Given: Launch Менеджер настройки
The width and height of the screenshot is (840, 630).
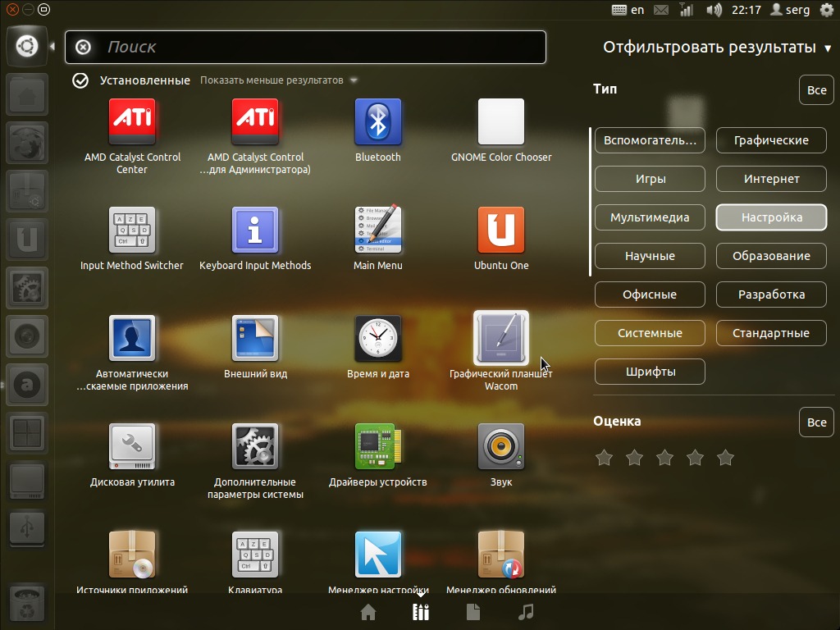Looking at the screenshot, I should [x=377, y=555].
